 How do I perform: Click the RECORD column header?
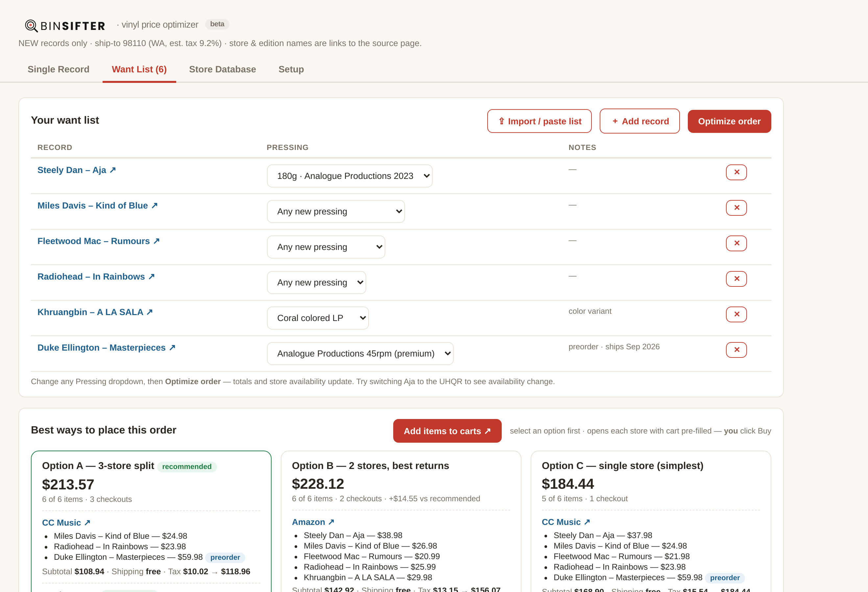click(55, 148)
